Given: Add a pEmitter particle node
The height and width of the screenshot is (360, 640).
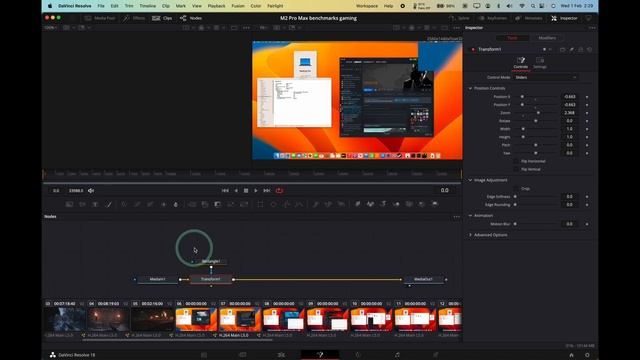Looking at the screenshot, I should pyautogui.click(x=315, y=204).
